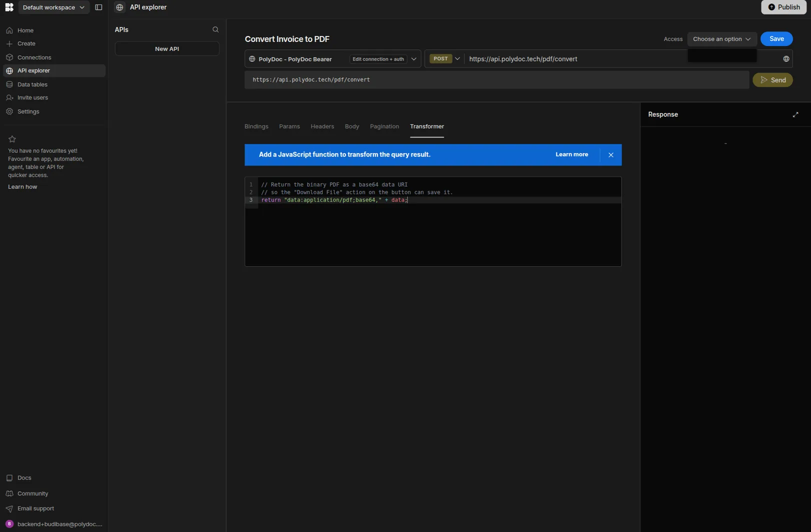
Task: Switch to the Body tab
Action: tap(352, 126)
